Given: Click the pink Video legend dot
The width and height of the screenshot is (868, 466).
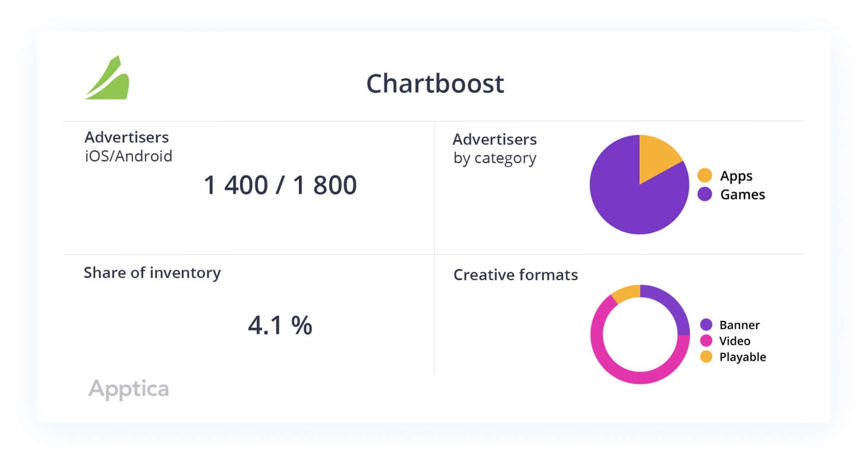Looking at the screenshot, I should coord(706,341).
